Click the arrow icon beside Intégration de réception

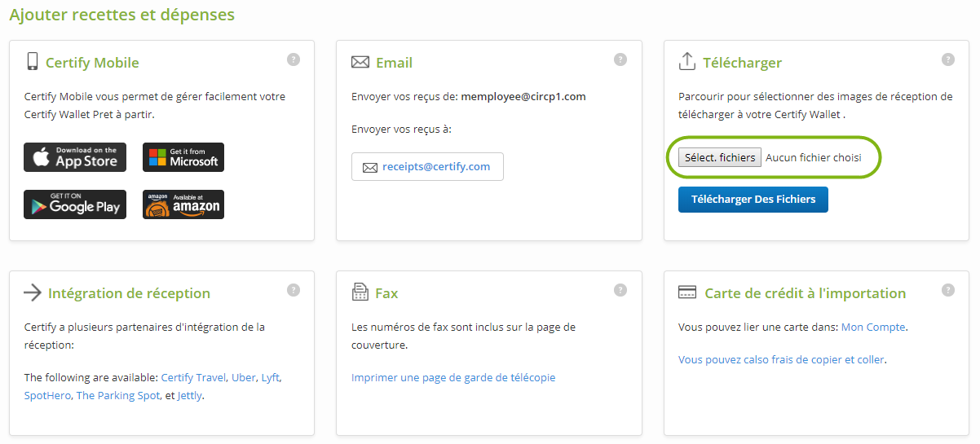[x=33, y=293]
